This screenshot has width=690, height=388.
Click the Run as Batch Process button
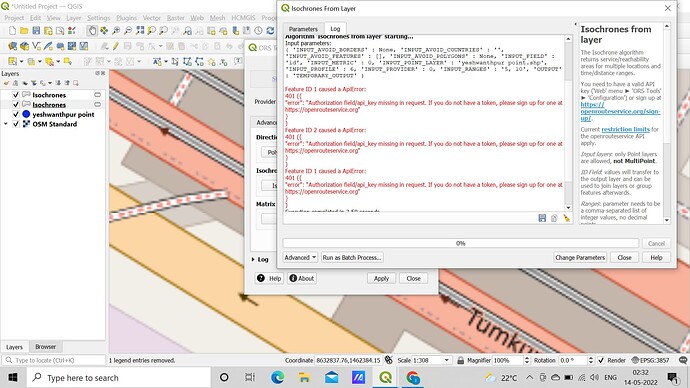(x=352, y=257)
